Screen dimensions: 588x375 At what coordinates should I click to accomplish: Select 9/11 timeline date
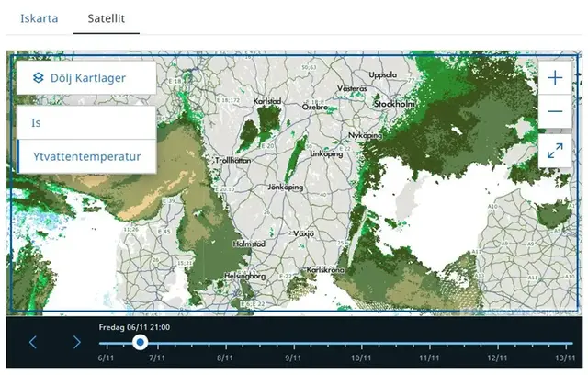point(291,358)
